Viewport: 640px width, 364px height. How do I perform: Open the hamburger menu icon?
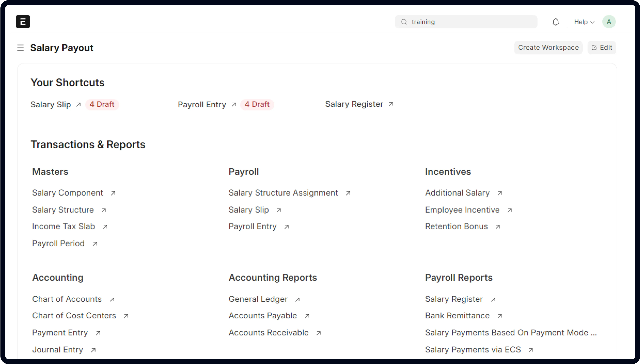pos(21,48)
